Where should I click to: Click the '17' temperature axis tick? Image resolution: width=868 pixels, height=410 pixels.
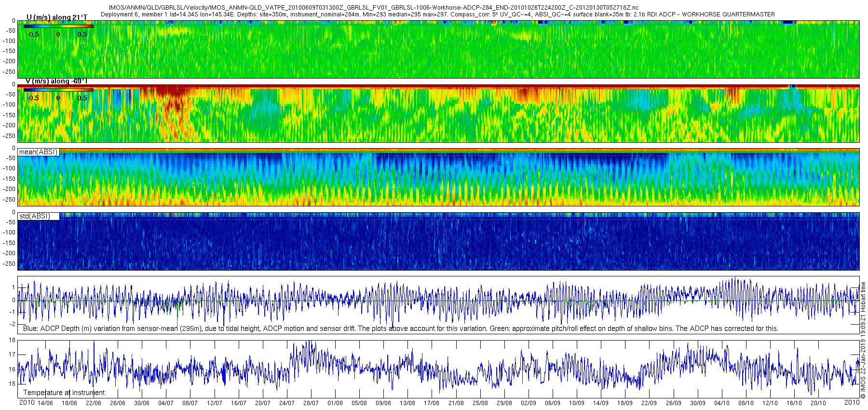(12, 355)
